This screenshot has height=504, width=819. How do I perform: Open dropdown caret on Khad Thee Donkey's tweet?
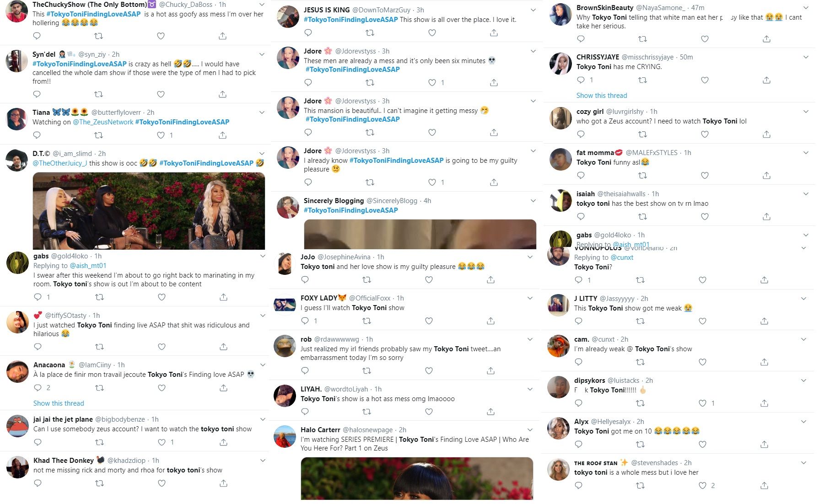[263, 460]
